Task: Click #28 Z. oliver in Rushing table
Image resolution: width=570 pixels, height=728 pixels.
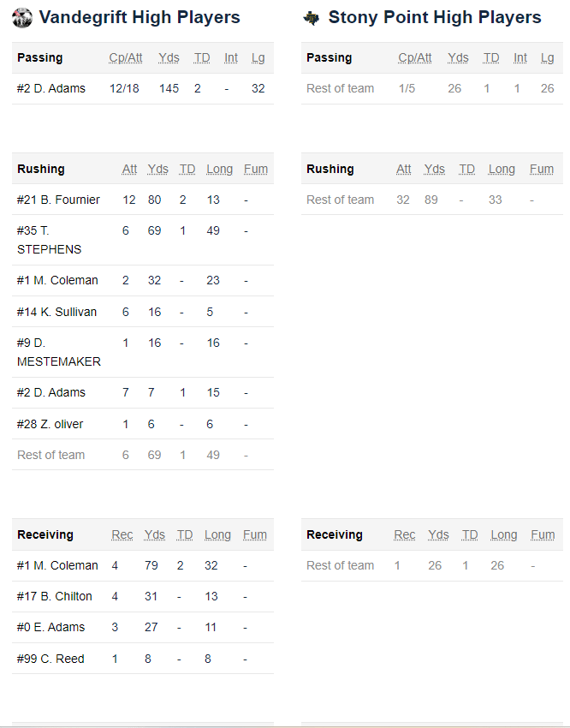Action: 50,424
